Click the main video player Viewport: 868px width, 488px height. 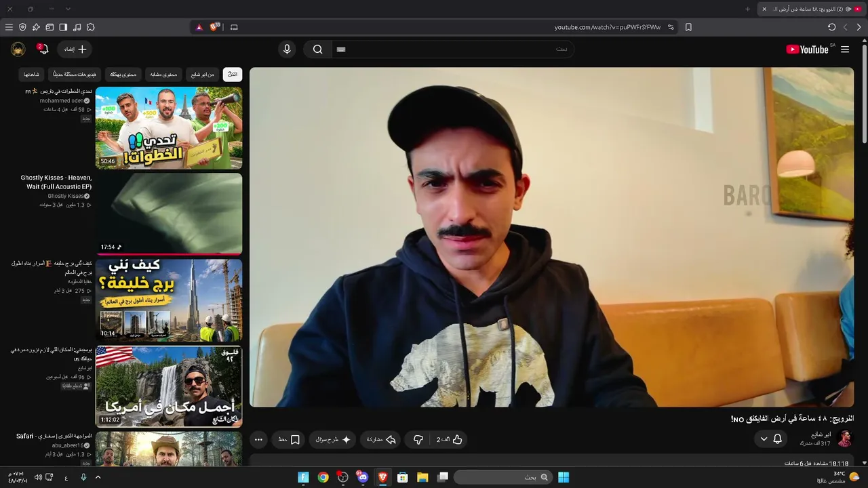[551, 237]
